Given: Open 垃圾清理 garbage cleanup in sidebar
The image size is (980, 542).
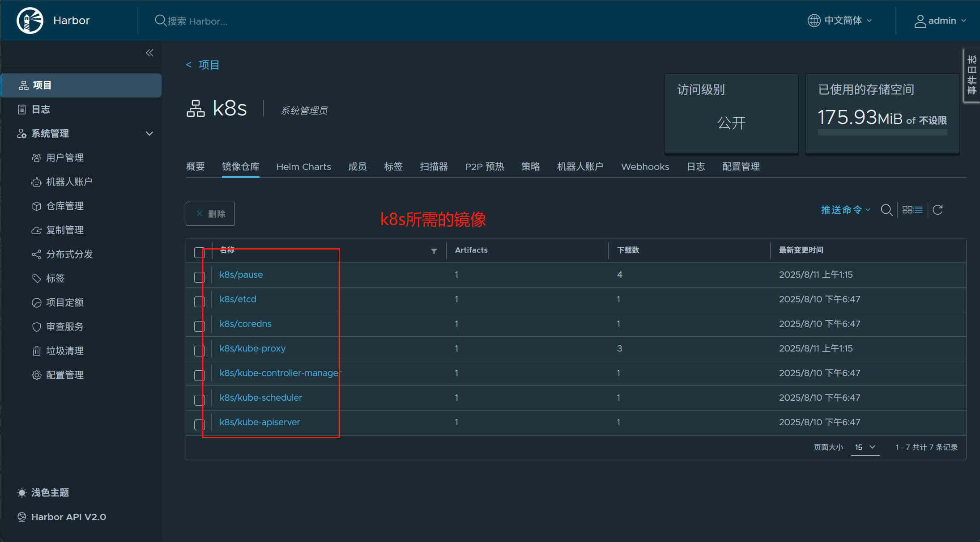Looking at the screenshot, I should [x=64, y=351].
